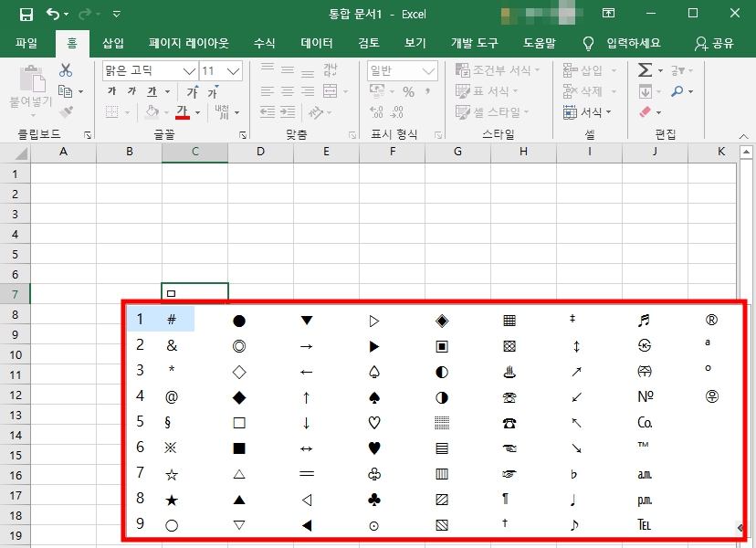756x548 pixels.
Task: Select the format painter brush icon
Action: (68, 111)
